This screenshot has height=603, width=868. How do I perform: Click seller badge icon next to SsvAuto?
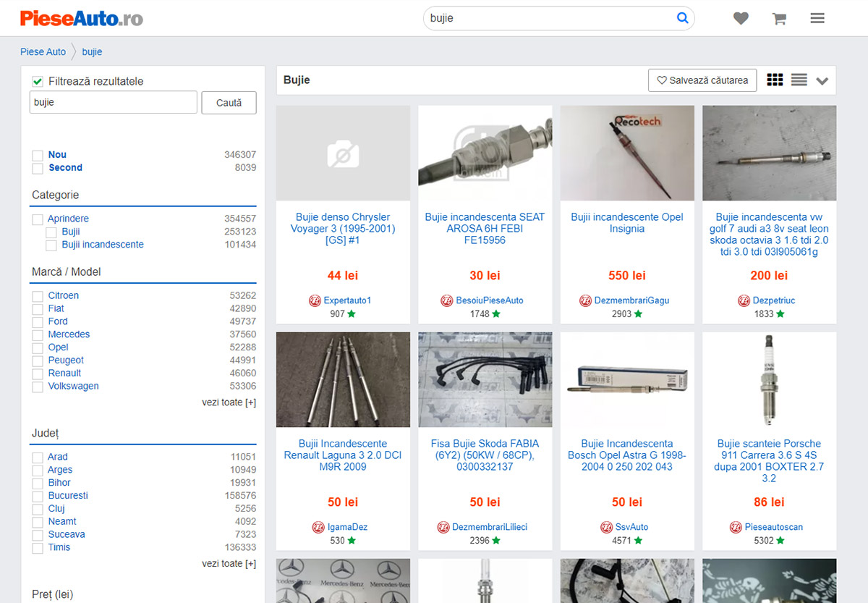(x=607, y=527)
